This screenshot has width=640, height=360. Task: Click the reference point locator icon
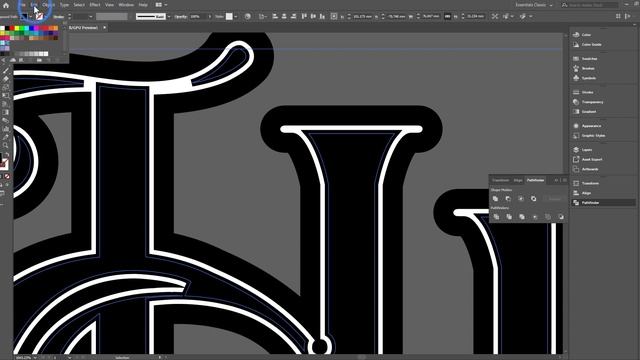pos(333,16)
